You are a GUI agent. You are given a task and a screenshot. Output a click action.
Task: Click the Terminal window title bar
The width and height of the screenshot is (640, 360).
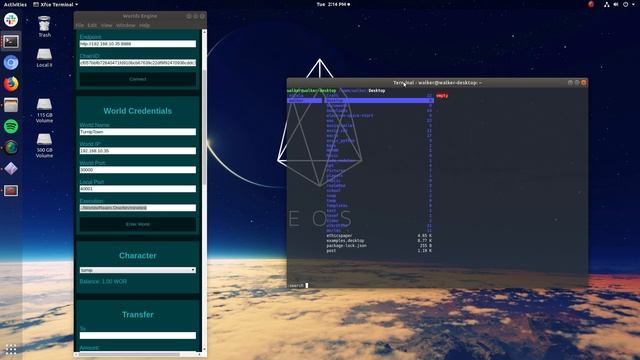pos(437,82)
